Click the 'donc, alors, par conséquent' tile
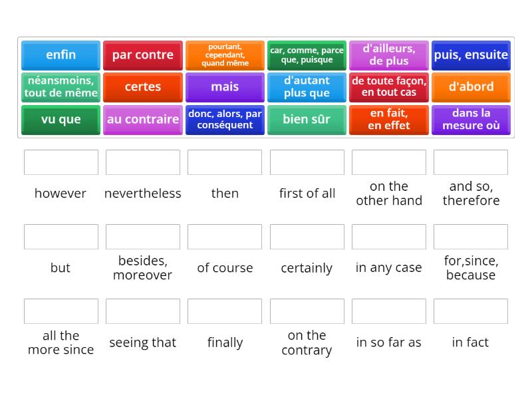This screenshot has height=399, width=532. 225,120
